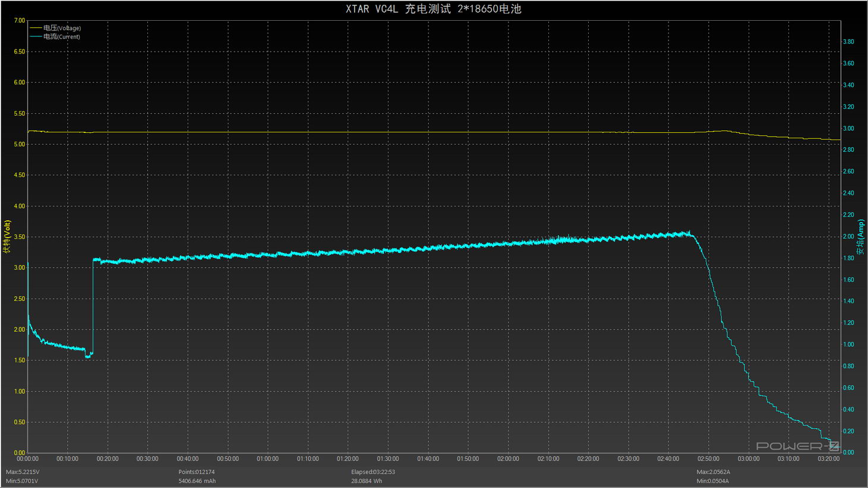Click the 02:00:00 time axis label
868x488 pixels.
click(x=508, y=459)
